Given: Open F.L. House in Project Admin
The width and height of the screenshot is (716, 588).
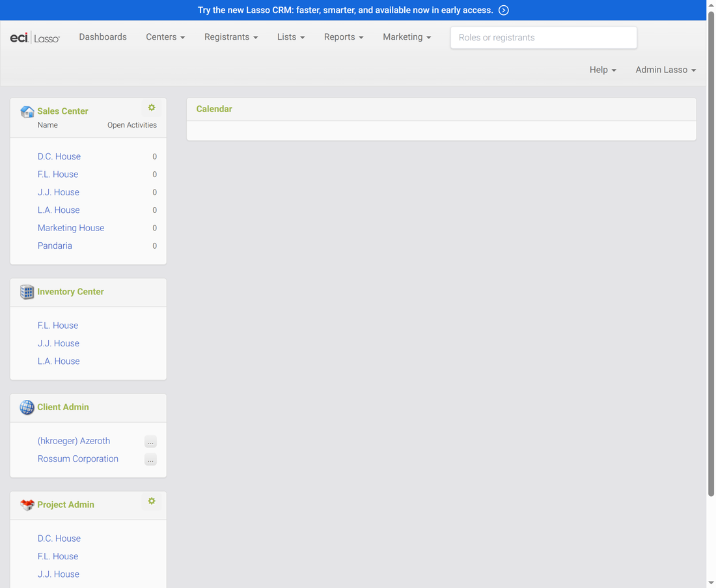Looking at the screenshot, I should [x=57, y=557].
